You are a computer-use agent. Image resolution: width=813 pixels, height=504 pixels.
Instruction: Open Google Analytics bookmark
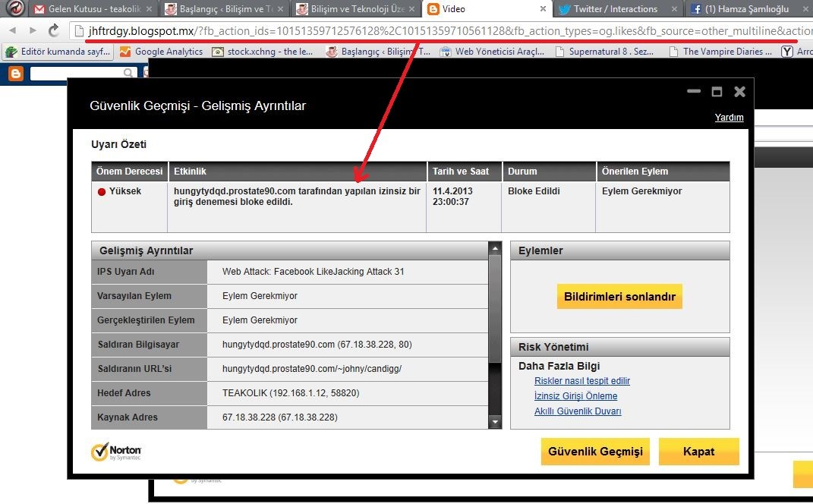coord(161,52)
